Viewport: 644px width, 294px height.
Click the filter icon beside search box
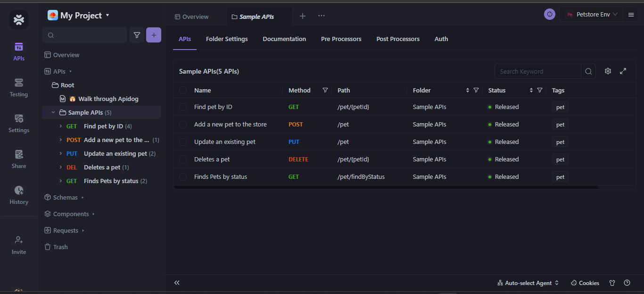[x=137, y=35]
